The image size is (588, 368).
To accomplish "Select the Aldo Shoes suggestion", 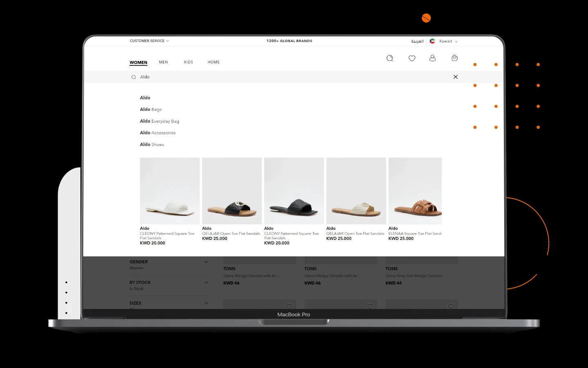I will pos(152,144).
